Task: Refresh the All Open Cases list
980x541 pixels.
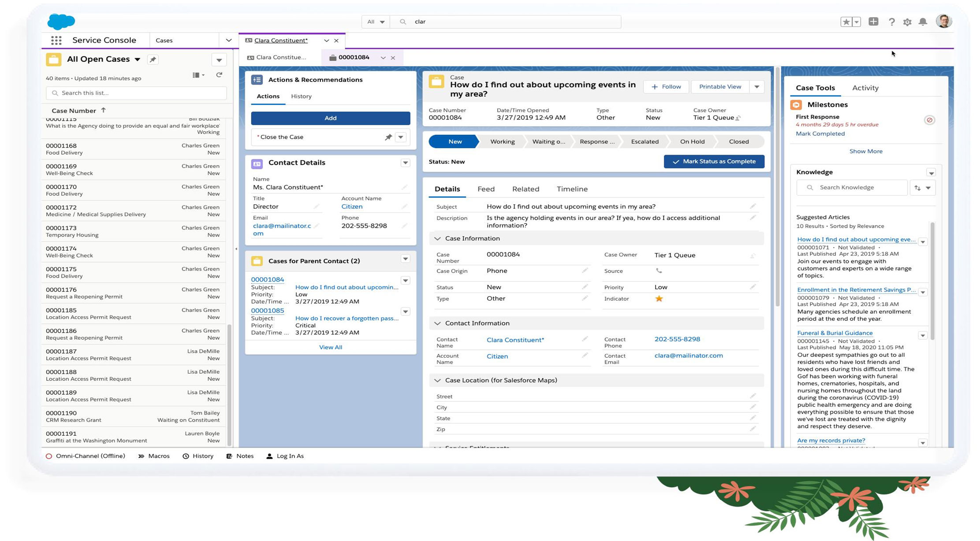Action: (x=219, y=75)
